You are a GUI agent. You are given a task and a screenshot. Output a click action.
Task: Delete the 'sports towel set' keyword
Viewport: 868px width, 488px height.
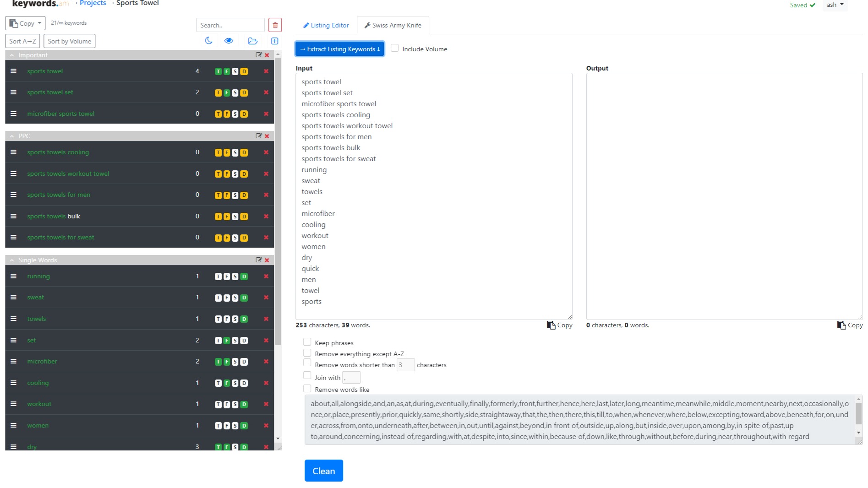[x=266, y=92]
